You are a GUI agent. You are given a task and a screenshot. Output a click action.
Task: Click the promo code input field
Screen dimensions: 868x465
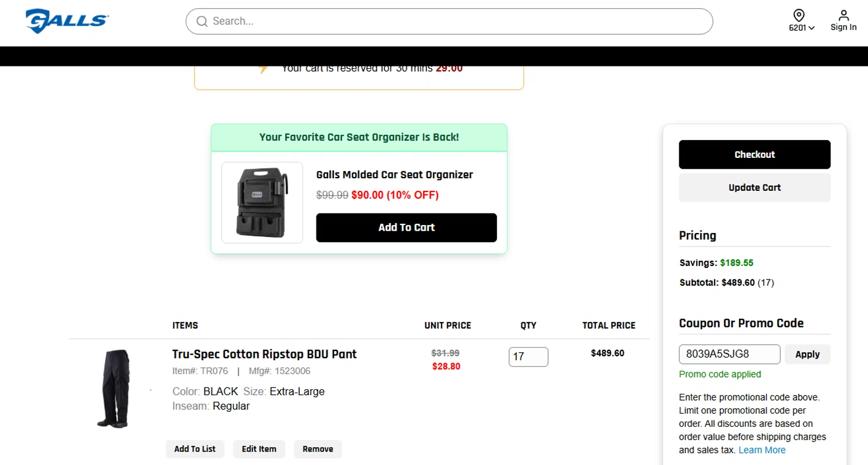(x=729, y=354)
